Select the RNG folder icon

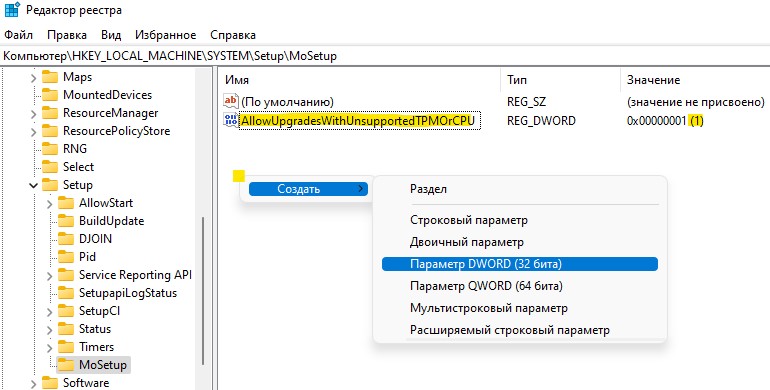50,149
